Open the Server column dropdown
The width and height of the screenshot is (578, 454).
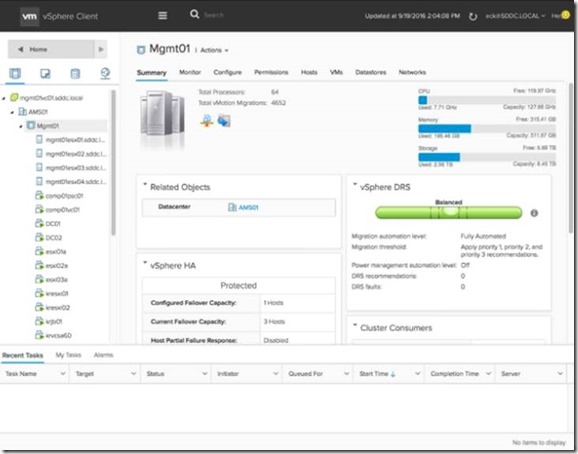point(560,373)
